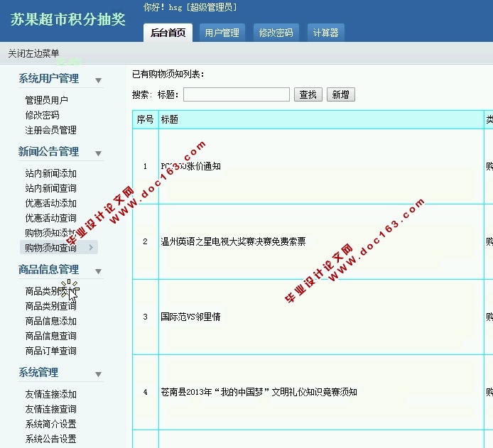Click 关闭左边菜单 to hide the sidebar
Screen dimensions: 493x448
[x=33, y=53]
